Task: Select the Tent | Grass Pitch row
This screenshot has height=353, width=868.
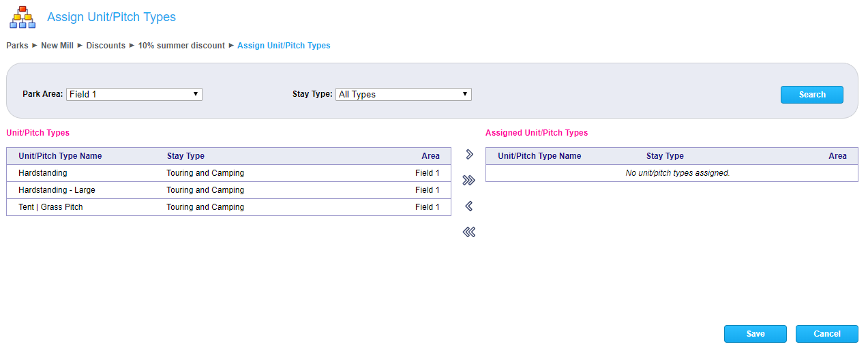Action: (x=228, y=207)
